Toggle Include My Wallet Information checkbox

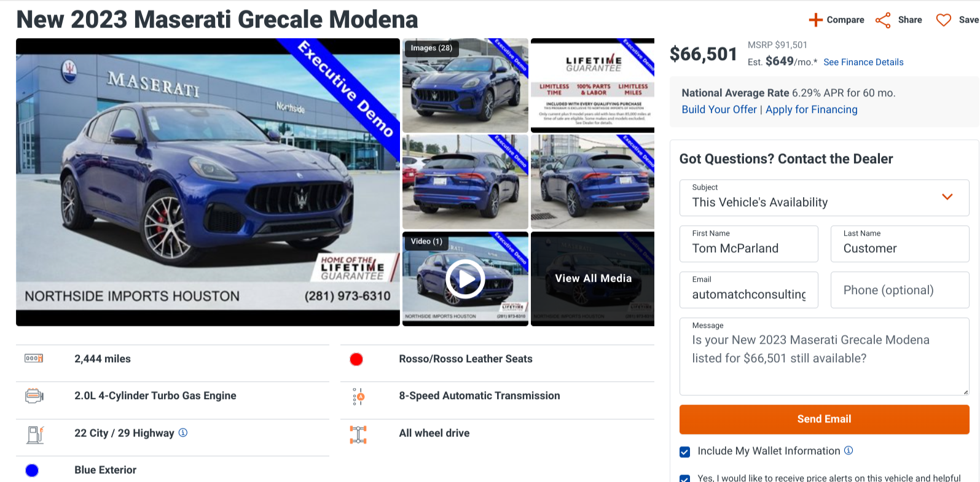pos(685,452)
